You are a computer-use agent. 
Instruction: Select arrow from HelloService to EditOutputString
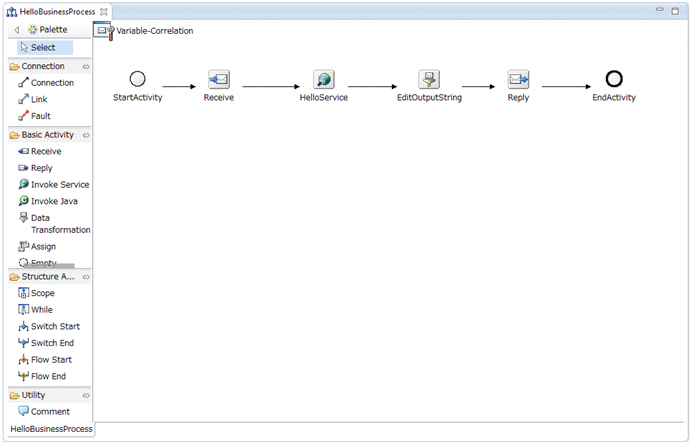tap(373, 87)
